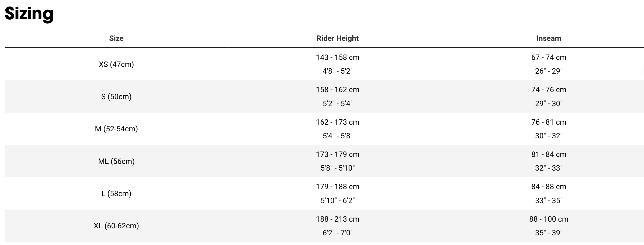Click the 67 - 74 cm inseam value

(549, 57)
